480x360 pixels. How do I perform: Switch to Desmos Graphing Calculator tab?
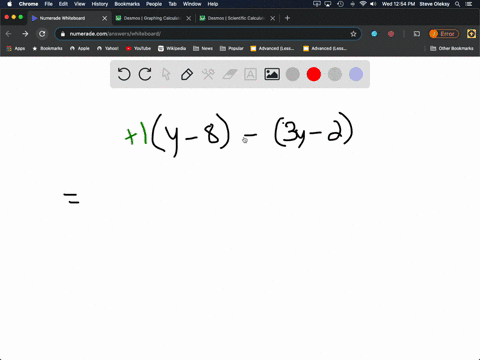point(152,18)
